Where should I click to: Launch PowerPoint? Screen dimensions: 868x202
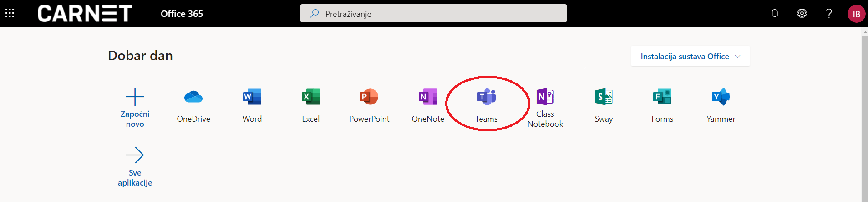tap(369, 106)
